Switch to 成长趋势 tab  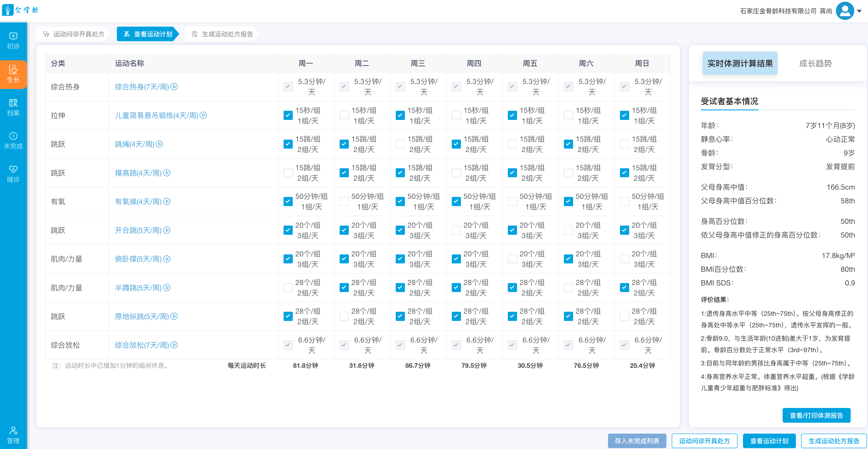(x=815, y=63)
